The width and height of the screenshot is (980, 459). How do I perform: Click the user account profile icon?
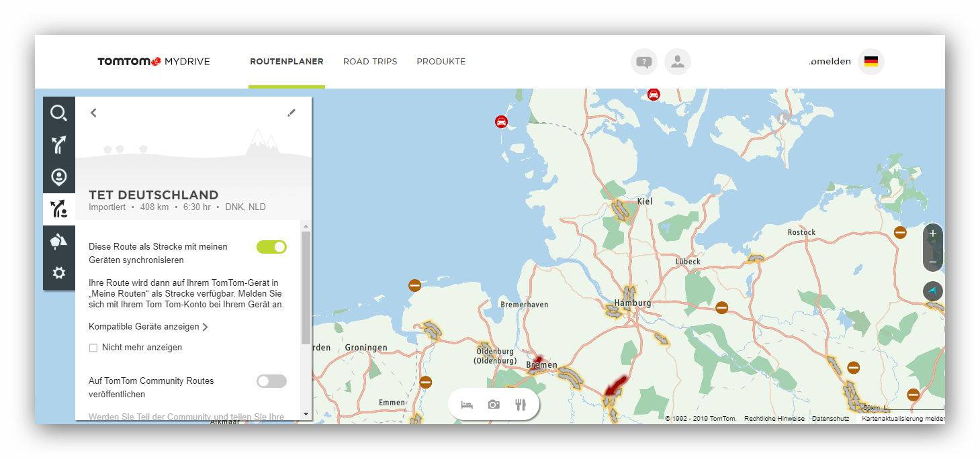[x=677, y=62]
